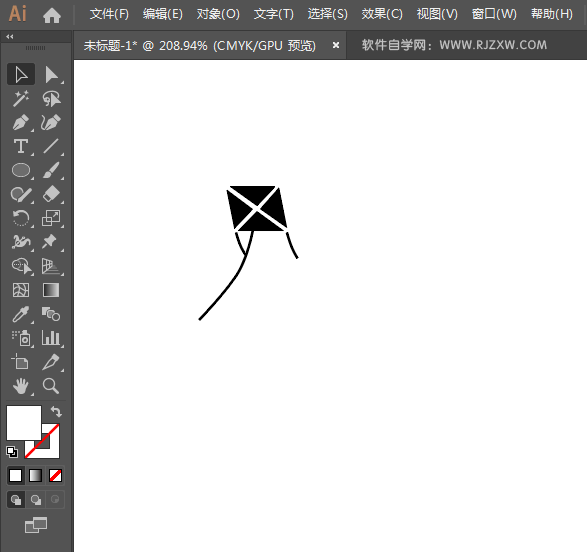Switch to Draw Behind mode
This screenshot has width=587, height=552.
click(x=36, y=500)
